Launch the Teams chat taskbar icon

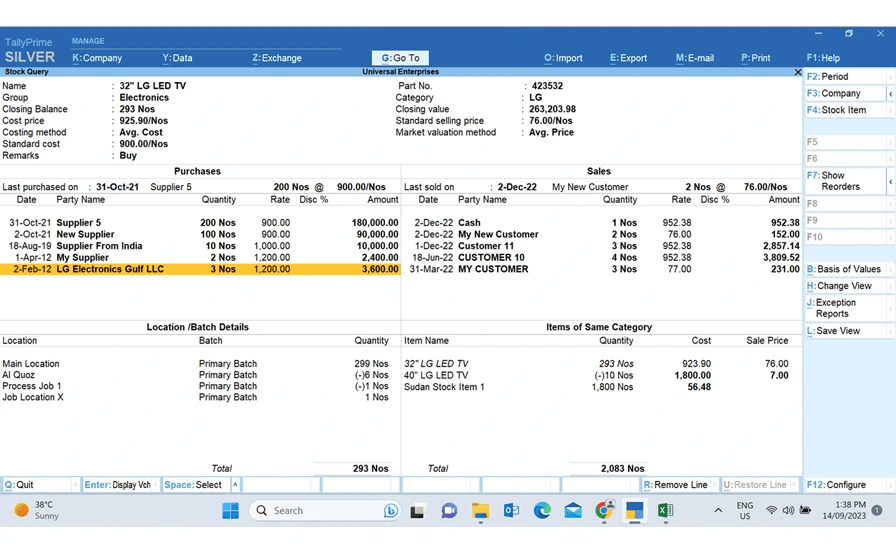pos(449,510)
